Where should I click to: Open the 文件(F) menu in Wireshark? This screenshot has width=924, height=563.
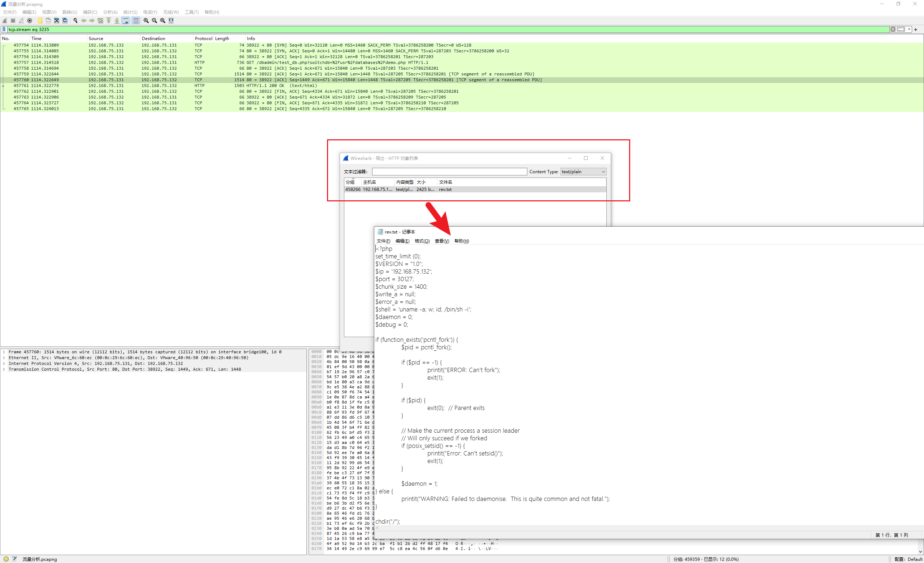click(9, 12)
